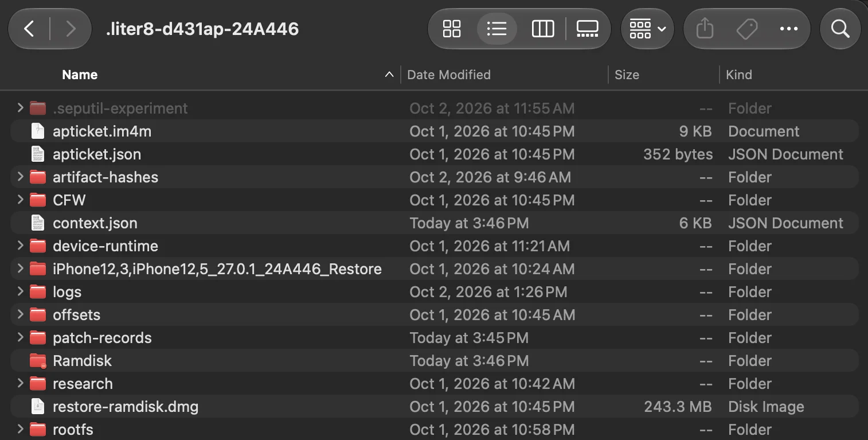Select the restore-ramdisk.dmg disk image icon
868x440 pixels.
pos(38,407)
